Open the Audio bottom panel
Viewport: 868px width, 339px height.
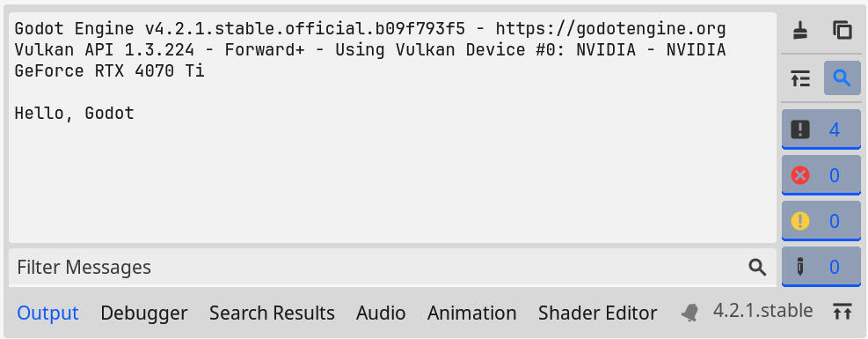(x=381, y=313)
